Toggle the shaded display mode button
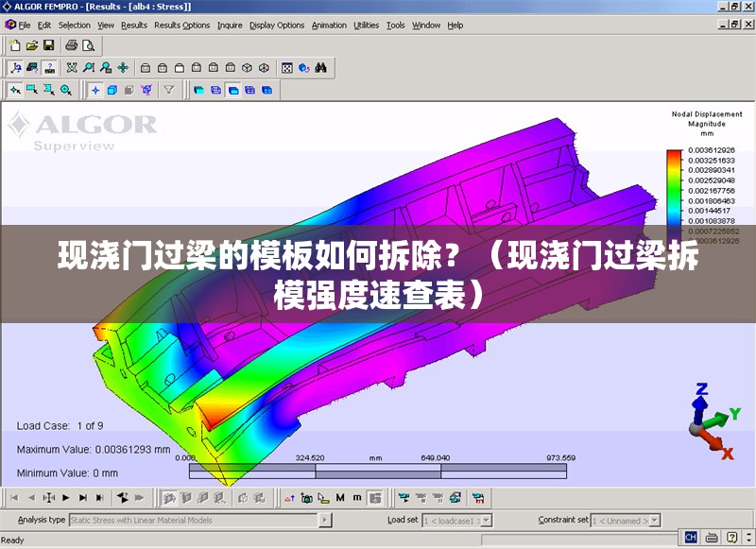 point(112,92)
